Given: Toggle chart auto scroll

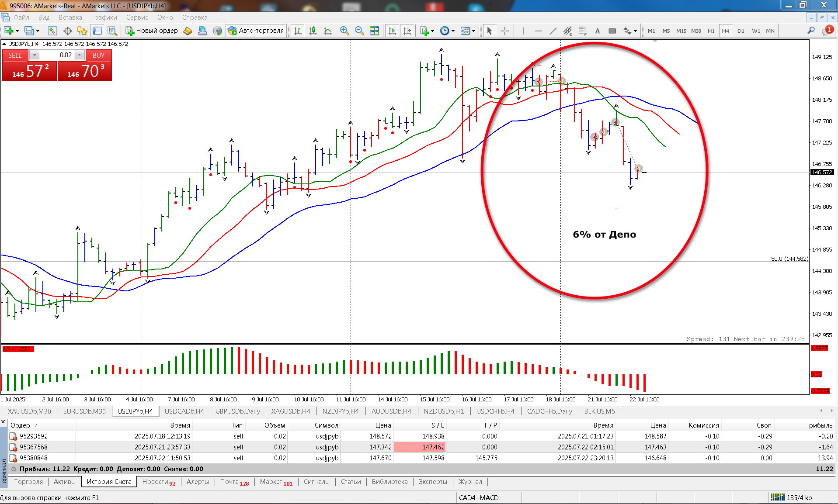Looking at the screenshot, I should tap(392, 31).
